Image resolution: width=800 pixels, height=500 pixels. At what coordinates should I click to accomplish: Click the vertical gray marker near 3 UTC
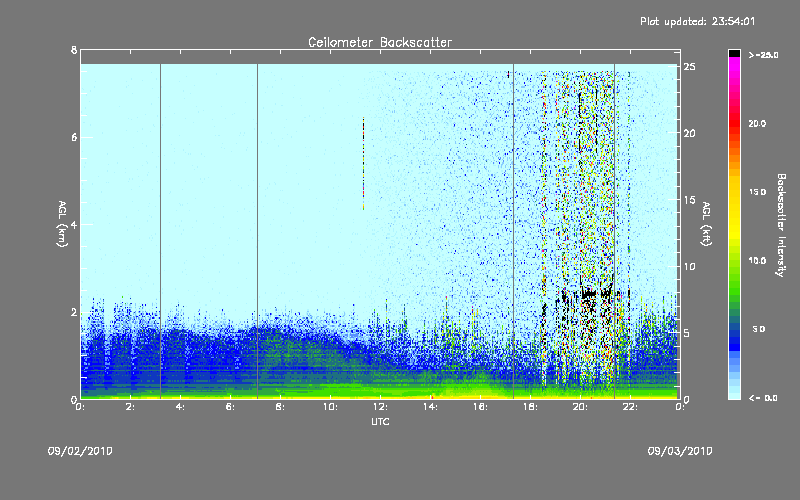161,231
